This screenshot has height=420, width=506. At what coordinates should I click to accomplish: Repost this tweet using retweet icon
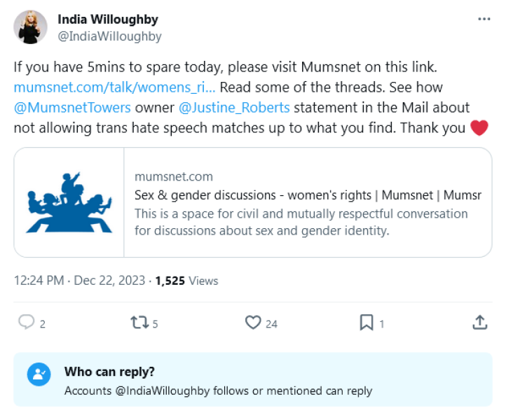click(139, 323)
